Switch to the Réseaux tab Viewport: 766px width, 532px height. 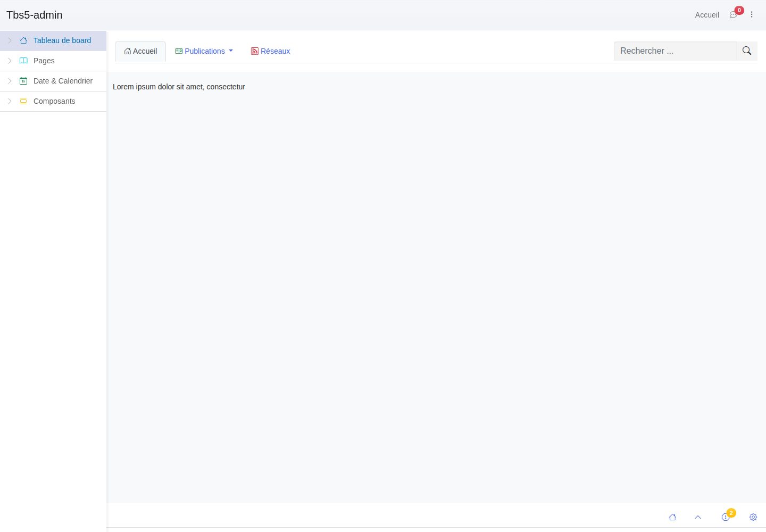tap(270, 51)
